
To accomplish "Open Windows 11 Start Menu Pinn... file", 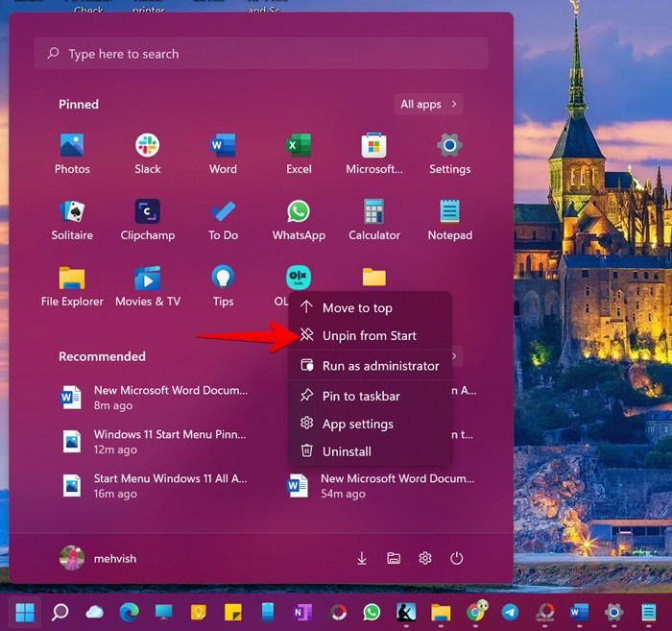I will 156,442.
